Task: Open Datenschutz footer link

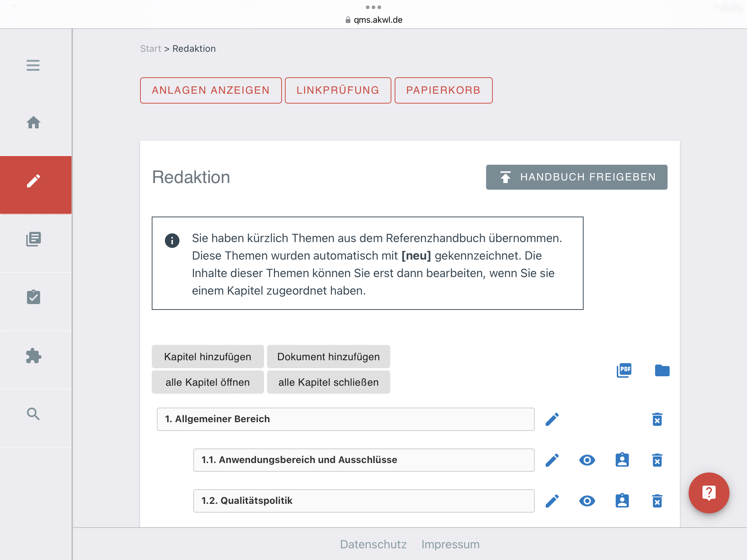Action: coord(373,544)
